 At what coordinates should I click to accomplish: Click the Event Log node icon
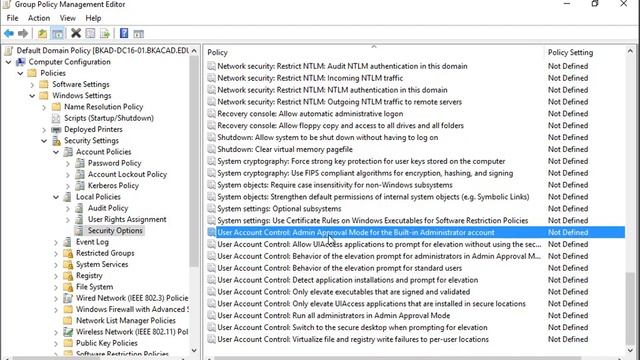pyautogui.click(x=68, y=242)
